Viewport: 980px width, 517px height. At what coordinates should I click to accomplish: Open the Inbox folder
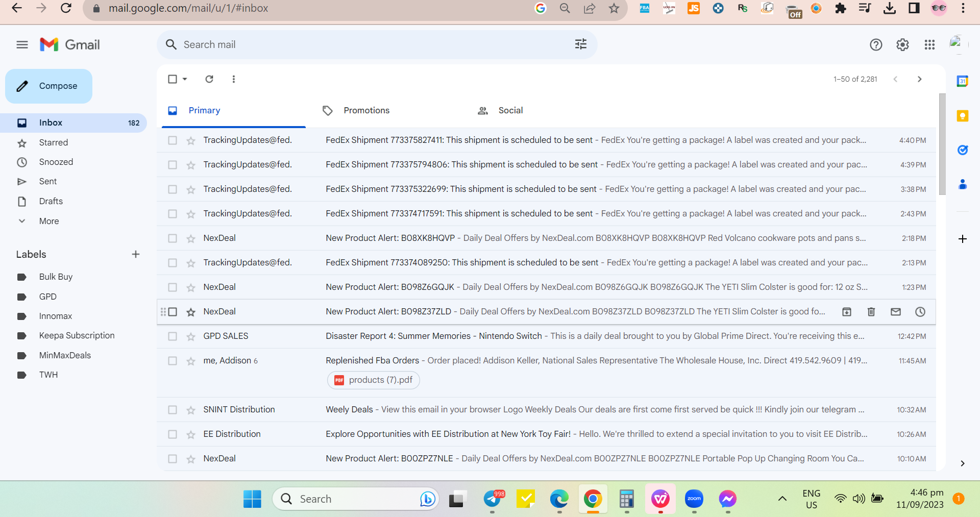click(x=73, y=123)
